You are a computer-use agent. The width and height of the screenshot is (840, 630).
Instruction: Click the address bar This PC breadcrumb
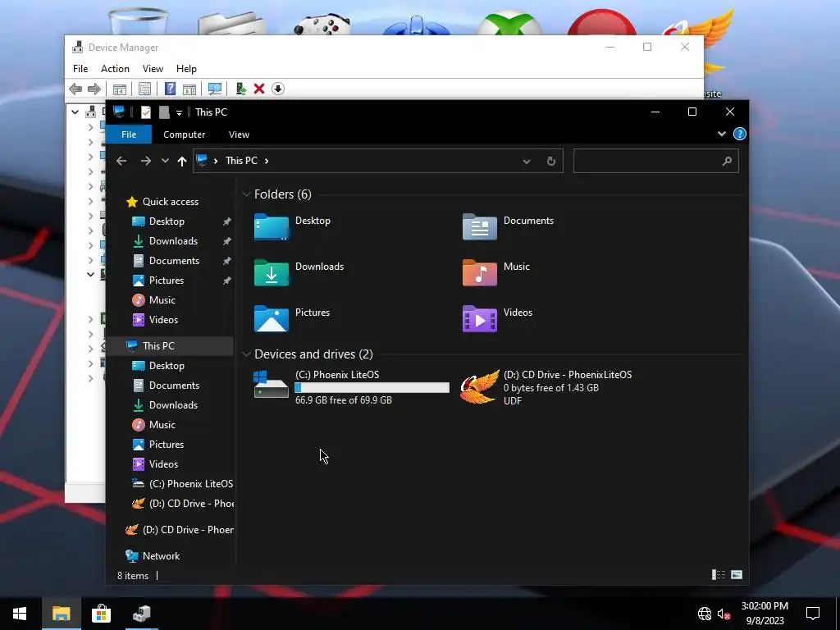(242, 161)
